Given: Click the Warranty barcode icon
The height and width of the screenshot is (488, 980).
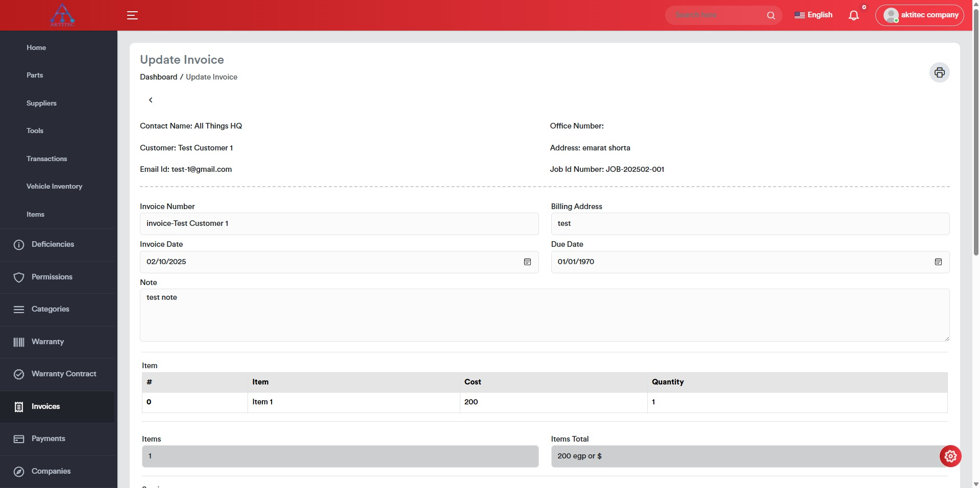Looking at the screenshot, I should click(19, 342).
